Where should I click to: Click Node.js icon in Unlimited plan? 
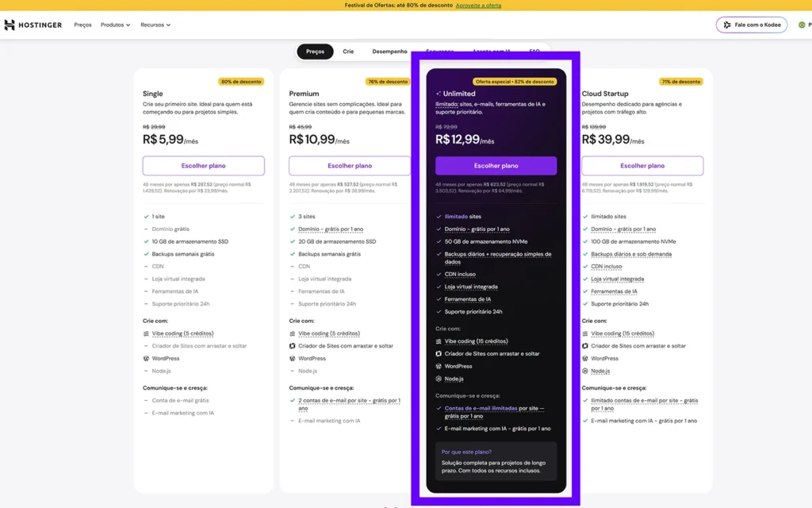[439, 379]
